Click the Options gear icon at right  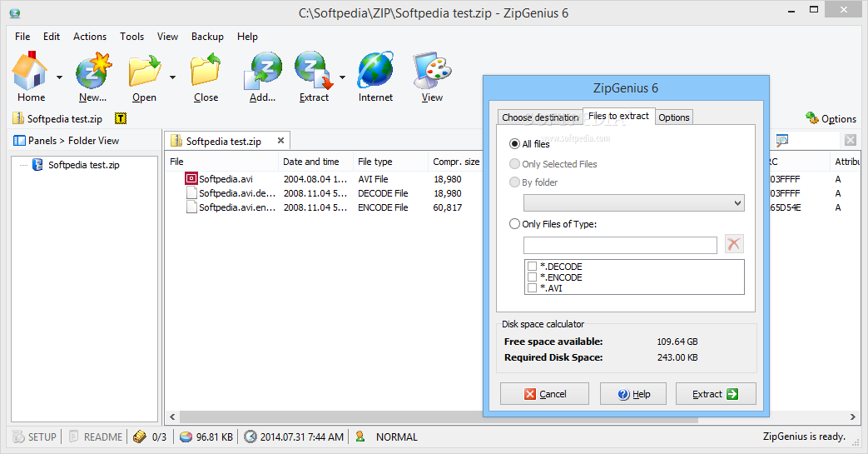coord(811,118)
